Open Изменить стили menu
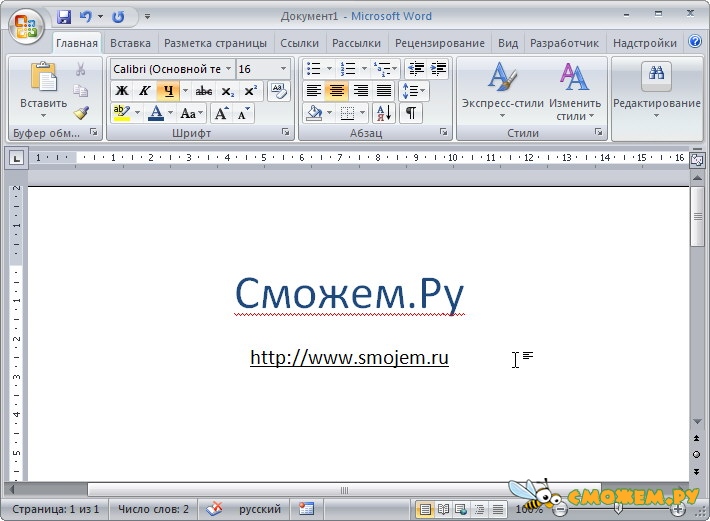Screen dimensions: 710x521 point(575,91)
